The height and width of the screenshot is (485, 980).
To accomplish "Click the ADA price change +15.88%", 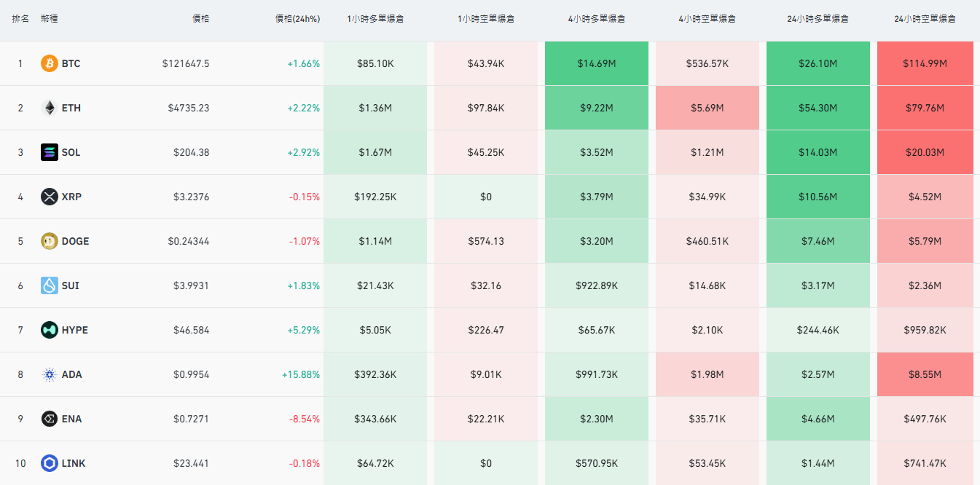I will [301, 374].
